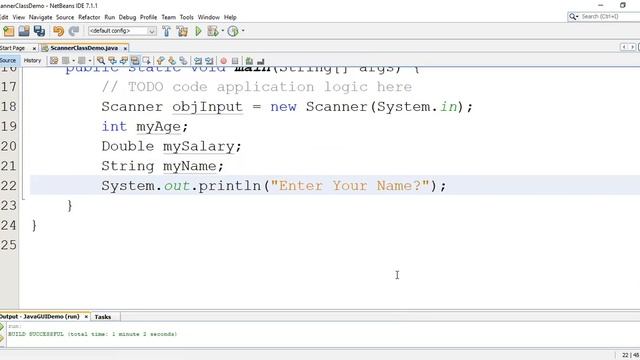Screen dimensions: 640x360
Task: Open the Navigate menu
Action: tap(40, 17)
